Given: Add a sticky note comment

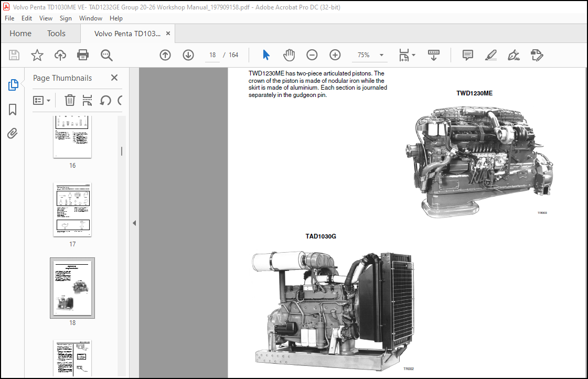Looking at the screenshot, I should pyautogui.click(x=468, y=55).
